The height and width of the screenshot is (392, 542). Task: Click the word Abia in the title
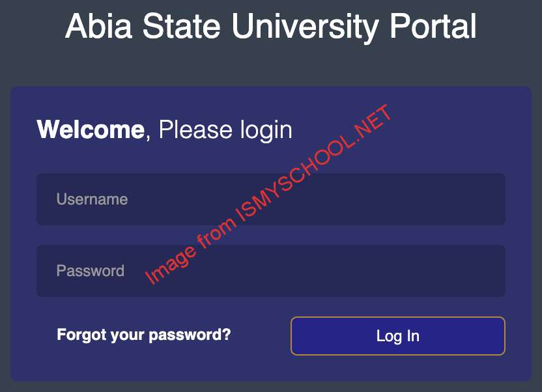coord(98,26)
